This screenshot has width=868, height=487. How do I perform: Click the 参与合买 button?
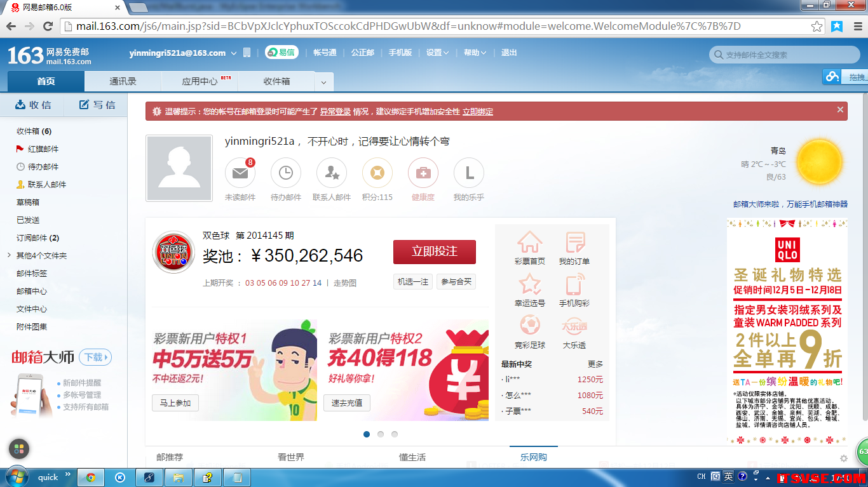(456, 282)
